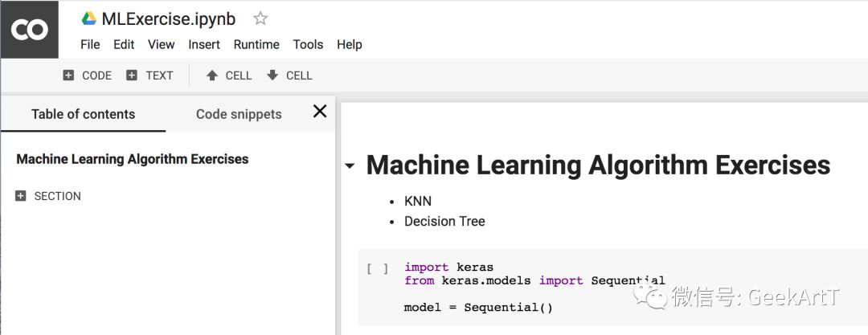The image size is (868, 335).
Task: Add a new text cell
Action: [149, 76]
